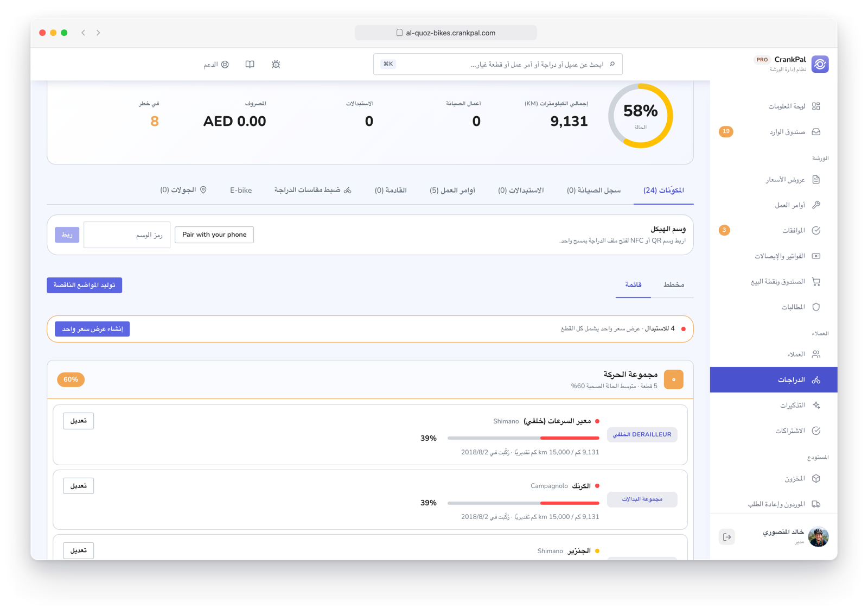Open the الجولات (0) tab

click(183, 190)
